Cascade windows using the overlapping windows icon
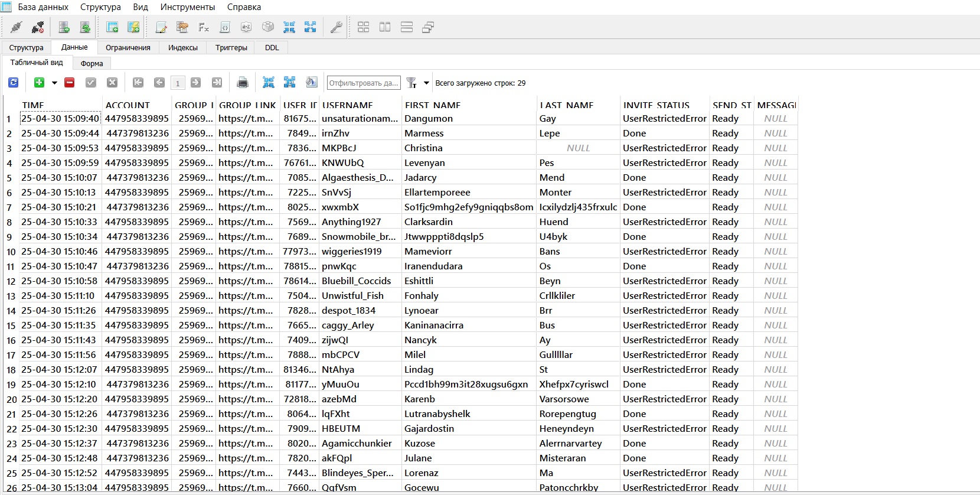 coord(428,27)
